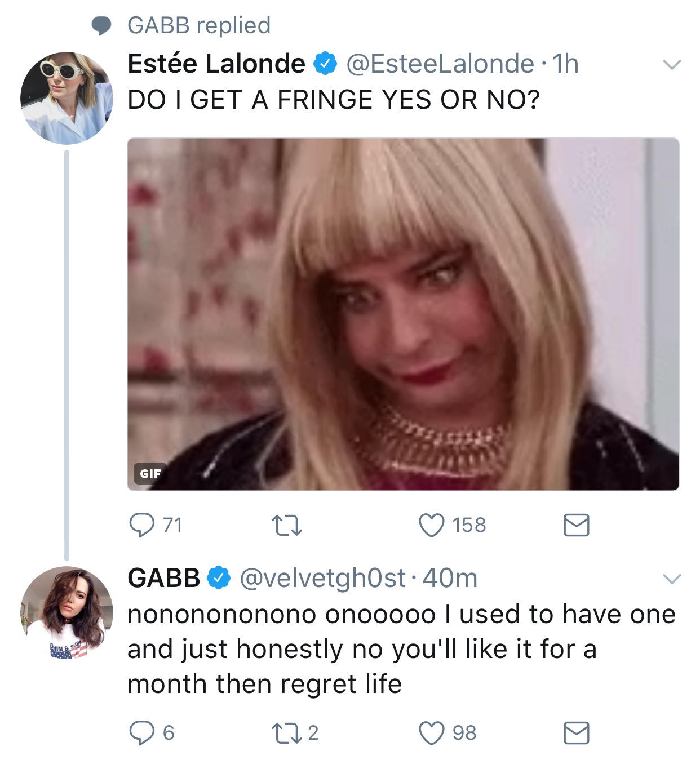The image size is (700, 760).
Task: Play the blonde wig GIF
Action: [x=403, y=314]
